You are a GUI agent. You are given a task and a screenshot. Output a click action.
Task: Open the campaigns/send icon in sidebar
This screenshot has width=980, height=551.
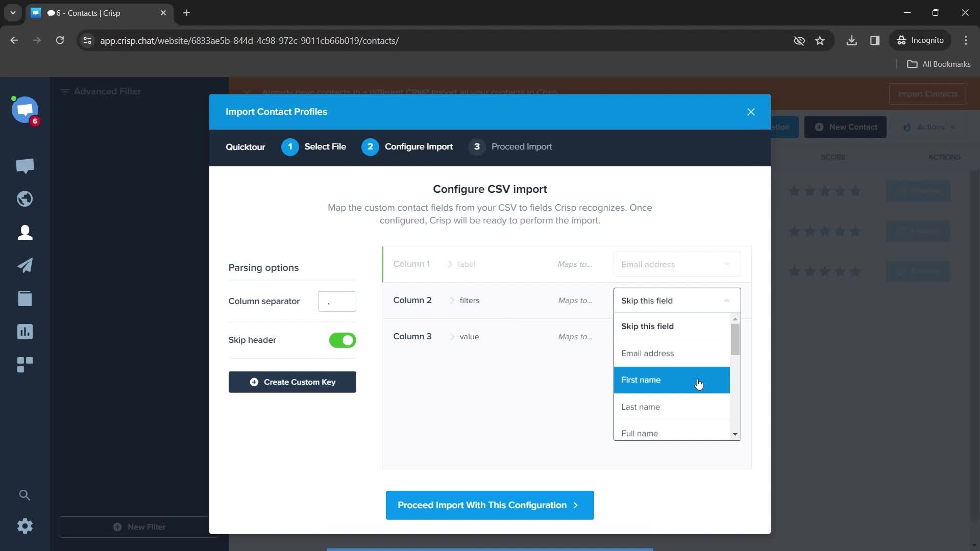[25, 265]
